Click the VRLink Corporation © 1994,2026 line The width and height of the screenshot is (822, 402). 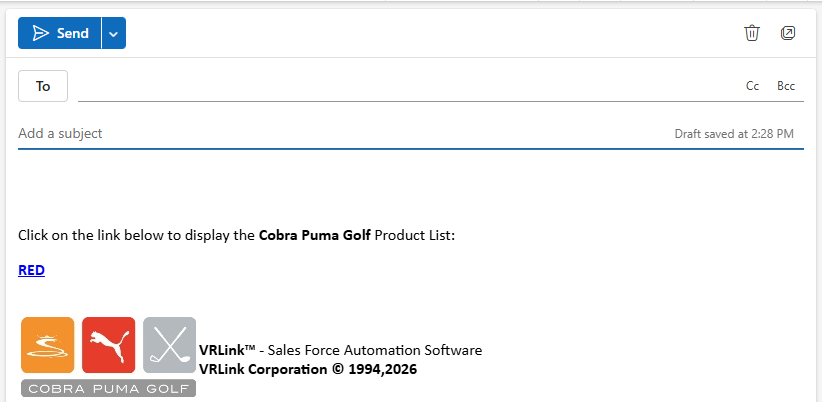pyautogui.click(x=308, y=370)
